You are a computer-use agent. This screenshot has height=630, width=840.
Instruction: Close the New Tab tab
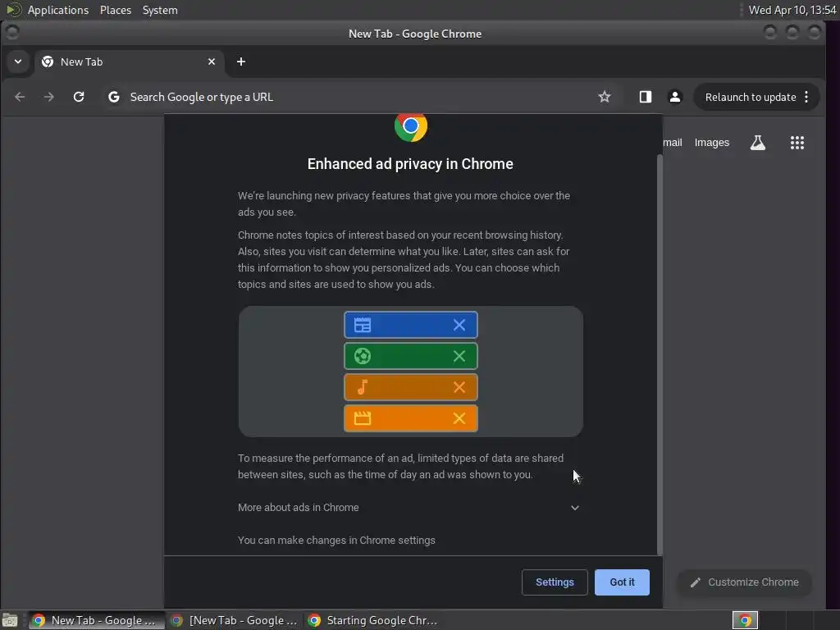pyautogui.click(x=212, y=62)
